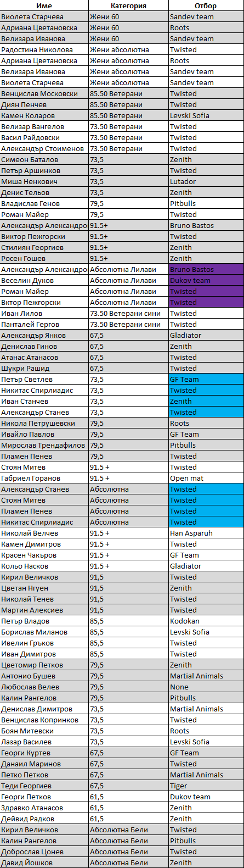Click the name cell Любослав Велев
Image resolution: width=244 pixels, height=868 pixels.
(44, 687)
